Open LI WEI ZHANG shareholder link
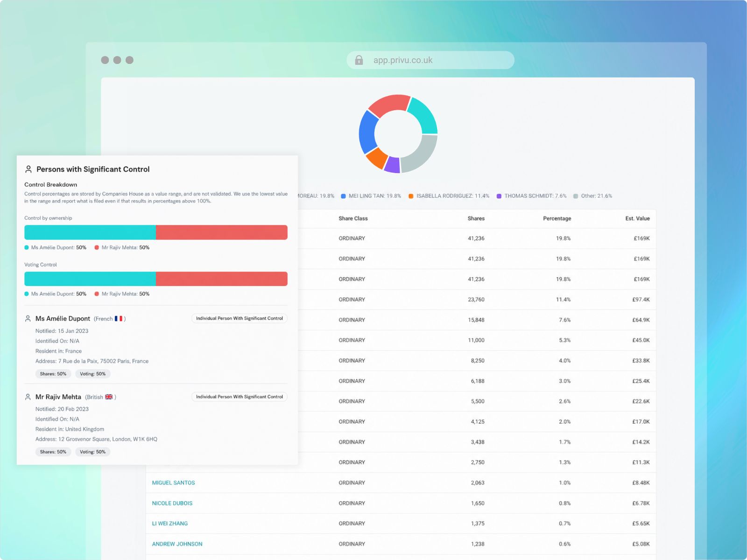The height and width of the screenshot is (560, 747). (x=170, y=524)
